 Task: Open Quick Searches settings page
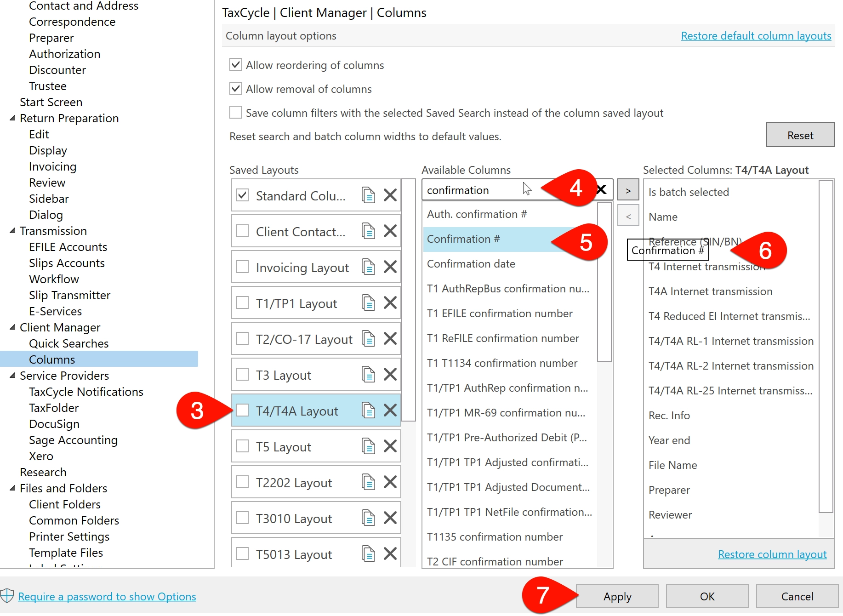69,343
